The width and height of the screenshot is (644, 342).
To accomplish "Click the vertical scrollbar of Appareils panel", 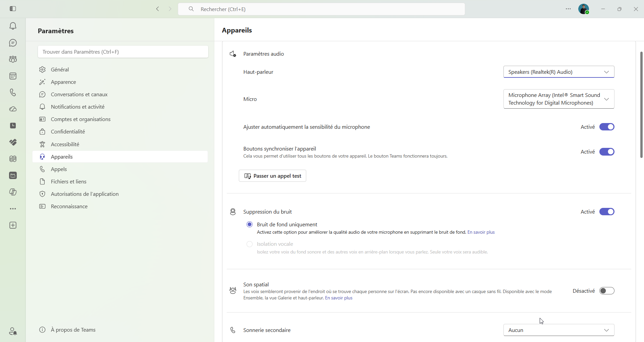I will pos(641,105).
